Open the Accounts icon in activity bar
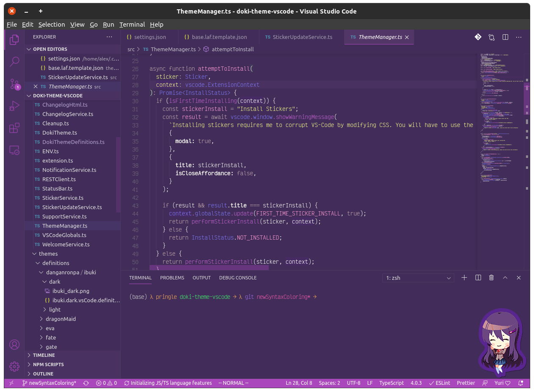The image size is (534, 392). pyautogui.click(x=14, y=345)
